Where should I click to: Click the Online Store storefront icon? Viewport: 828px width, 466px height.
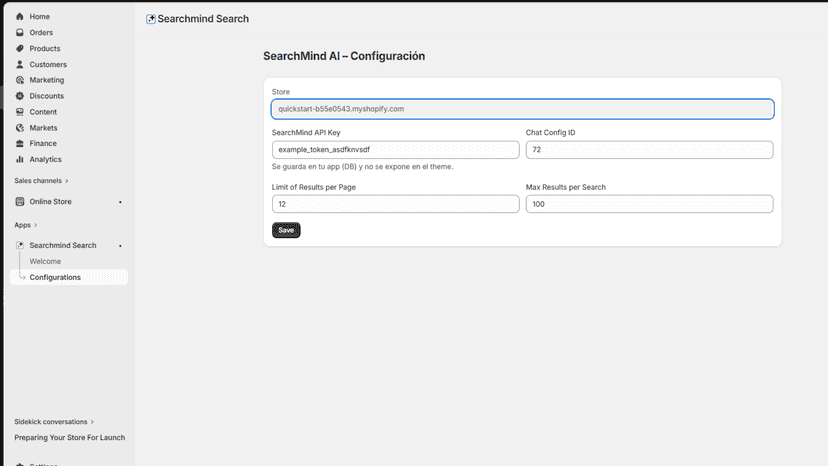[20, 201]
